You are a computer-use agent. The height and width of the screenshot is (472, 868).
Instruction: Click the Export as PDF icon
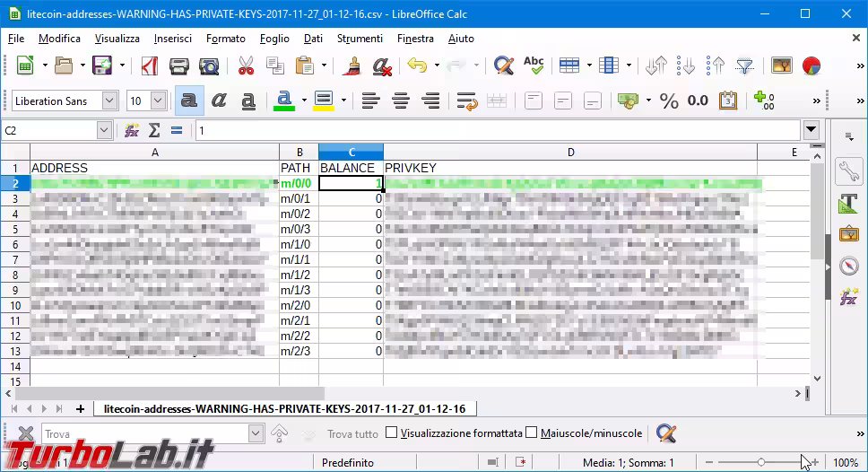(150, 66)
